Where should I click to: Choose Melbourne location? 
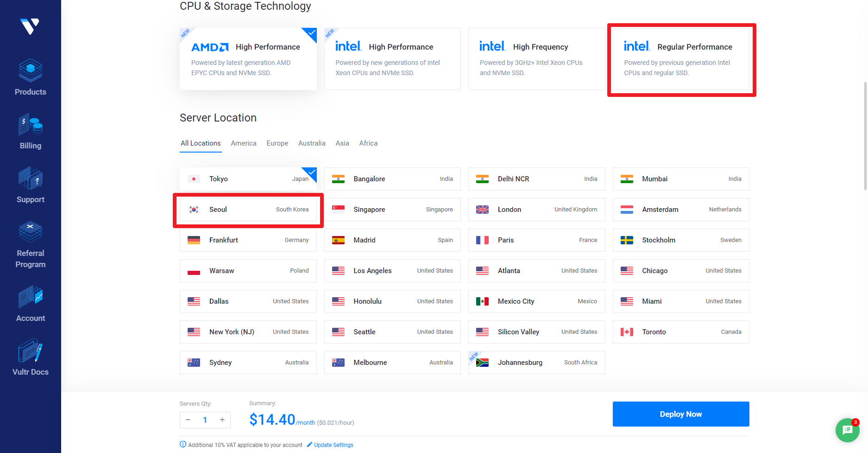[392, 363]
